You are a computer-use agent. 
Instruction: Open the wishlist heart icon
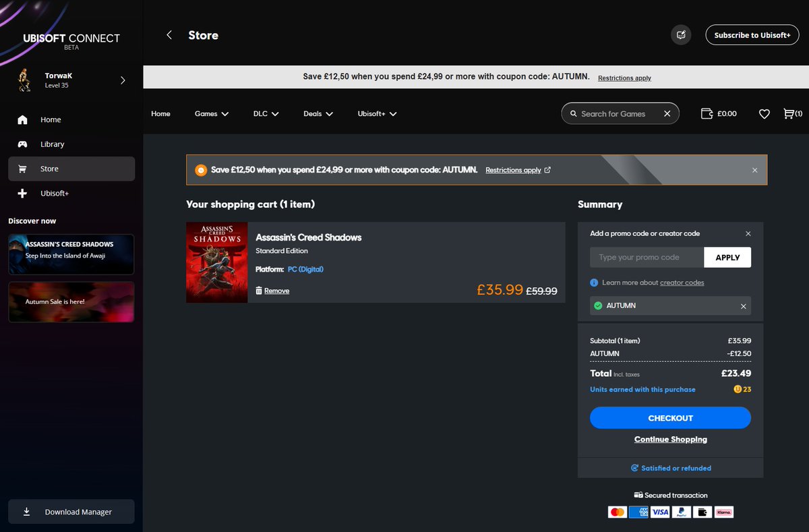[764, 114]
